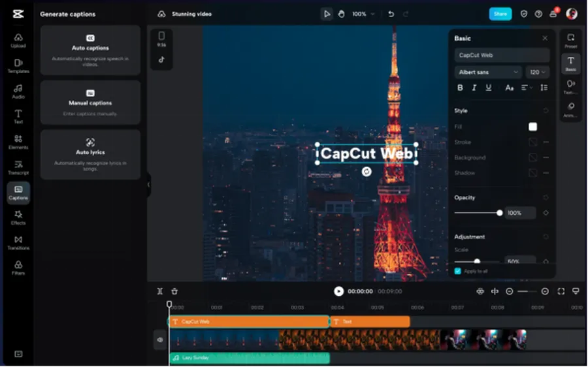Image resolution: width=588 pixels, height=367 pixels.
Task: Enable the Background swatch
Action: coord(532,157)
